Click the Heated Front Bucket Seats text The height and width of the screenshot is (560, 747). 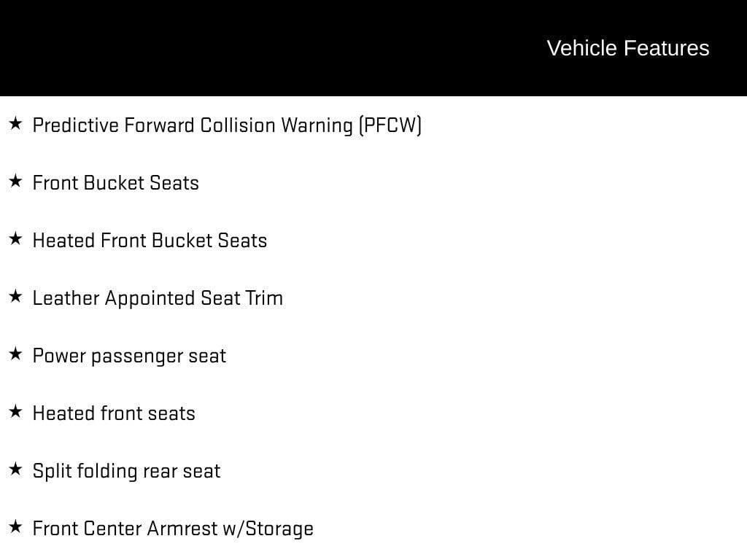point(150,241)
